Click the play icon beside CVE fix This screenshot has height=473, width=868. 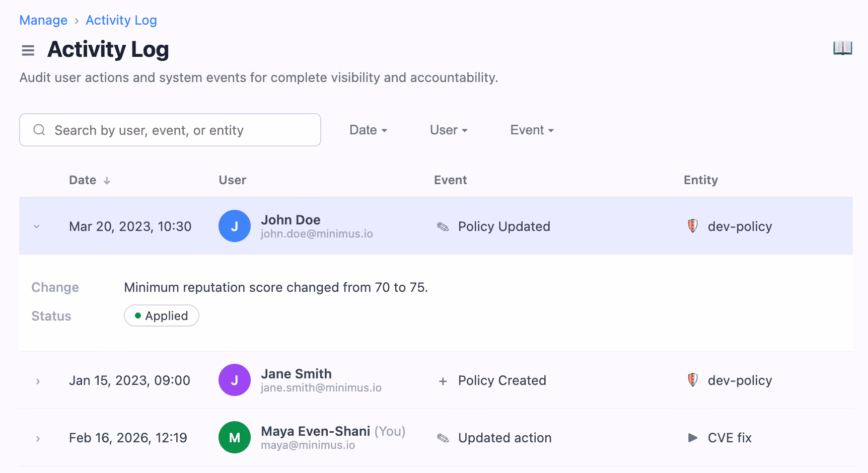click(x=693, y=438)
